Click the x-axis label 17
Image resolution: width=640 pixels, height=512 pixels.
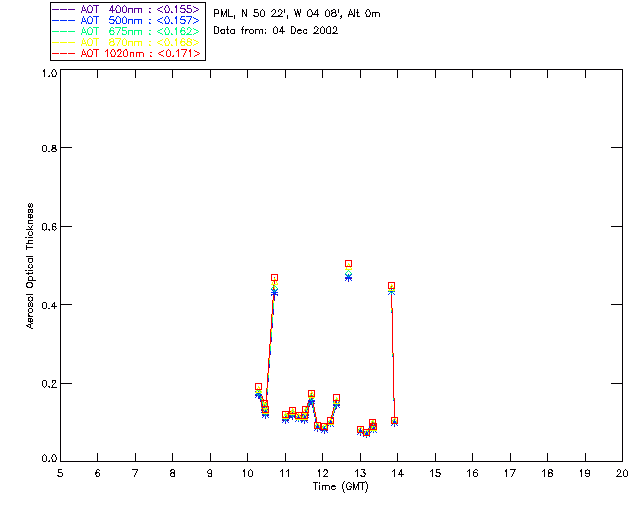pos(510,473)
